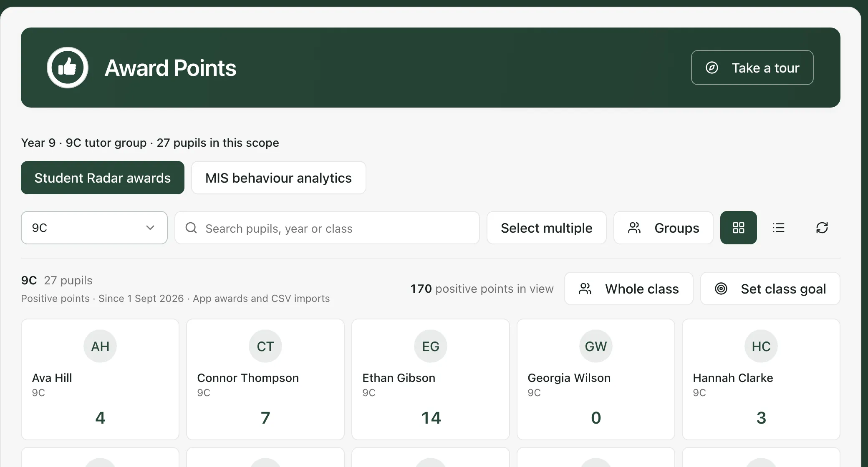Select the Student Radar awards tab
Screen dimensions: 868x467
(103, 178)
